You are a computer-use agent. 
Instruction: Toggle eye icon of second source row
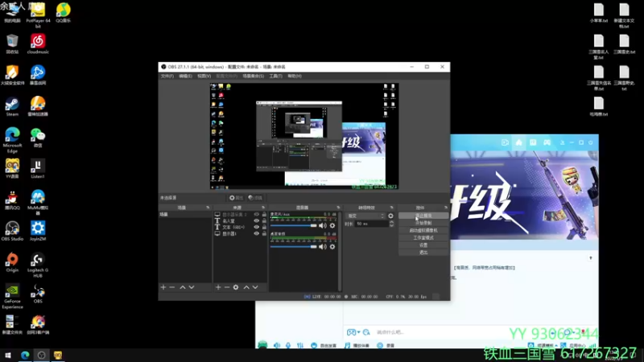(256, 220)
